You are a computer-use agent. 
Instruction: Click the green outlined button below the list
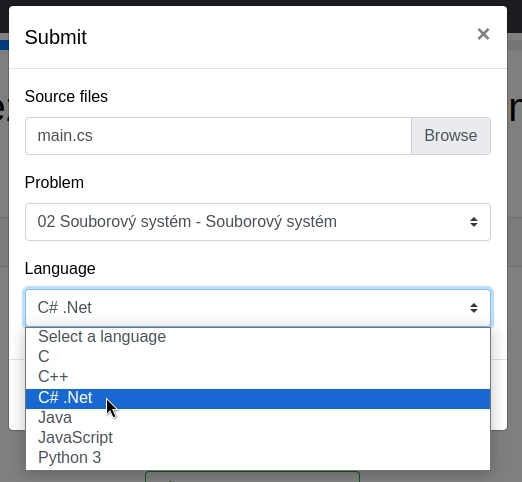point(252,477)
